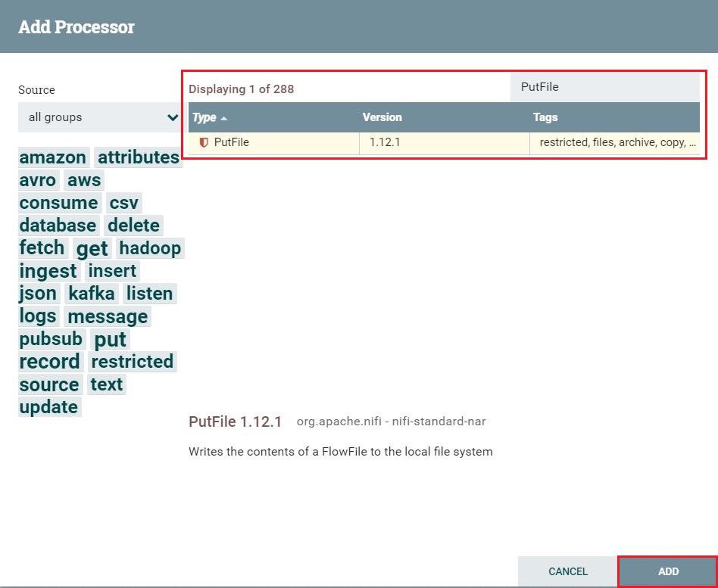Viewport: 718px width, 588px height.
Task: Select the consume tag
Action: point(58,203)
